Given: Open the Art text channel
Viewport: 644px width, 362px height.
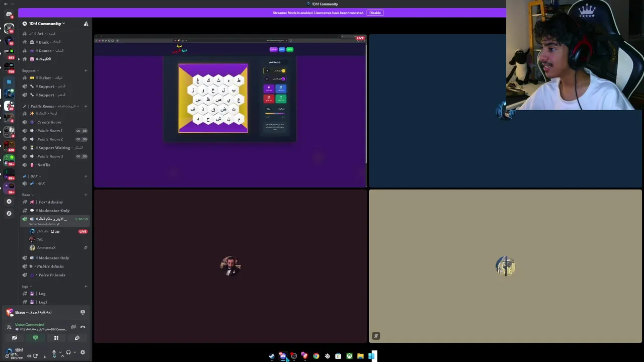Looking at the screenshot, I should [55, 34].
